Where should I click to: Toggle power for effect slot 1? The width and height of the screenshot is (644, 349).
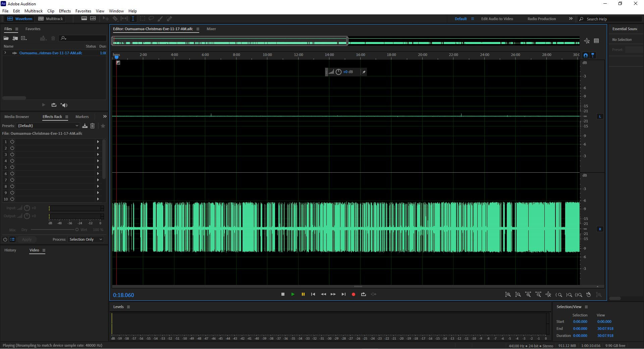coord(12,142)
